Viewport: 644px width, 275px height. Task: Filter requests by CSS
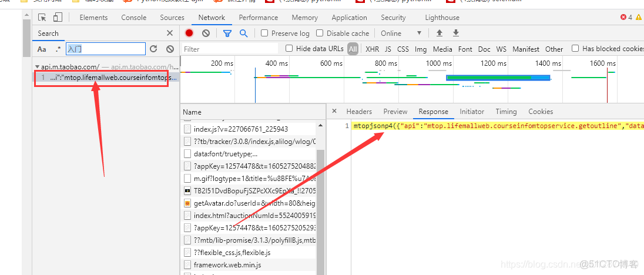point(403,49)
